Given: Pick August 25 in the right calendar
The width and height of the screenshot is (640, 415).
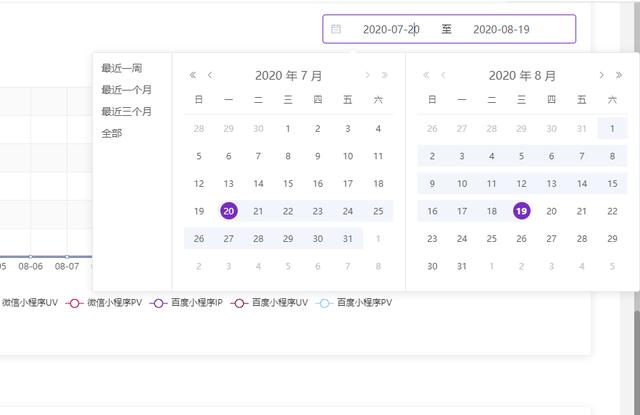Looking at the screenshot, I should pos(492,239).
